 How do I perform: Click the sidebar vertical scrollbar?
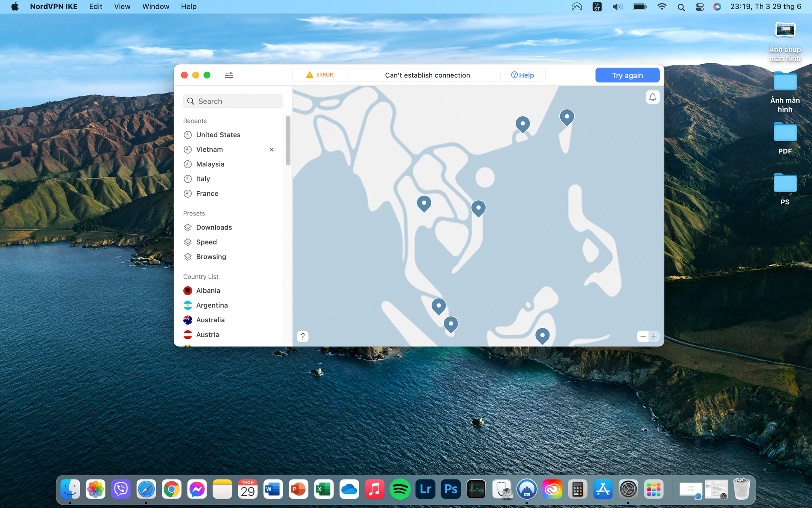[x=288, y=140]
